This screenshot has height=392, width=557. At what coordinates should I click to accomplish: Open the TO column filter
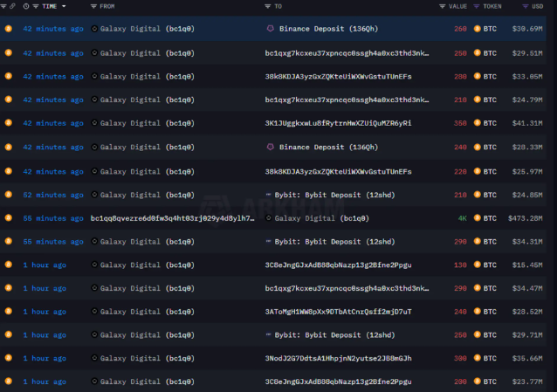point(267,6)
